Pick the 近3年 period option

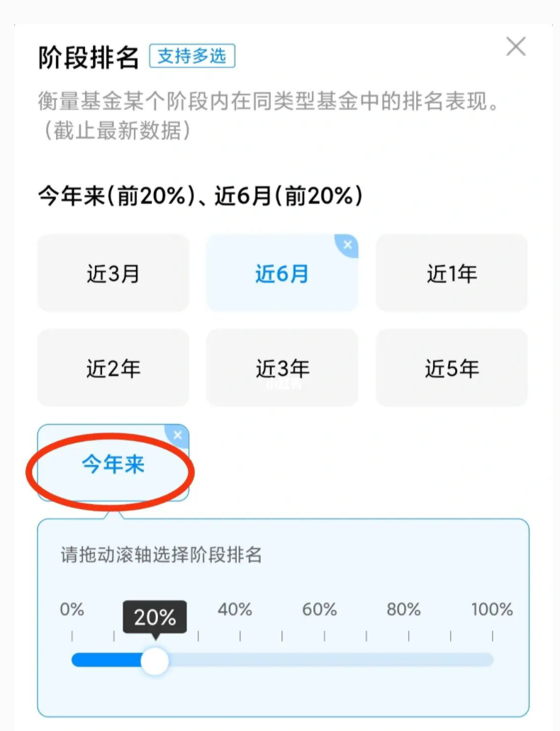click(281, 368)
